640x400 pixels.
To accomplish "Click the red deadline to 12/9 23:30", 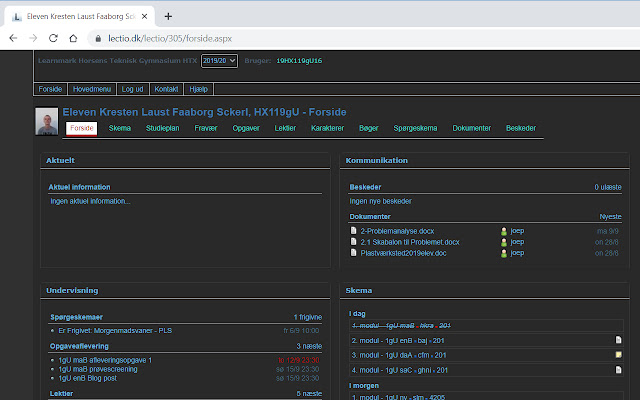I will tap(299, 360).
